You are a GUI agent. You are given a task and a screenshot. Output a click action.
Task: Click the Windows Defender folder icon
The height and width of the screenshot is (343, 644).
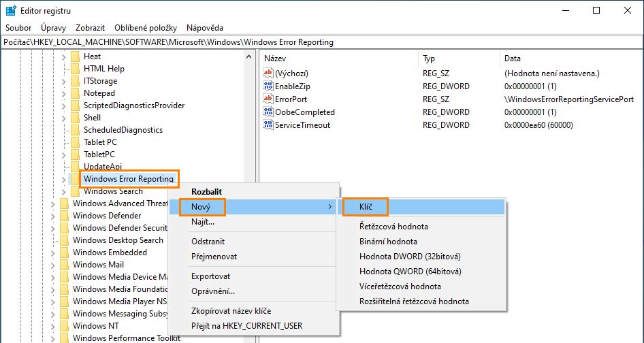coord(65,216)
